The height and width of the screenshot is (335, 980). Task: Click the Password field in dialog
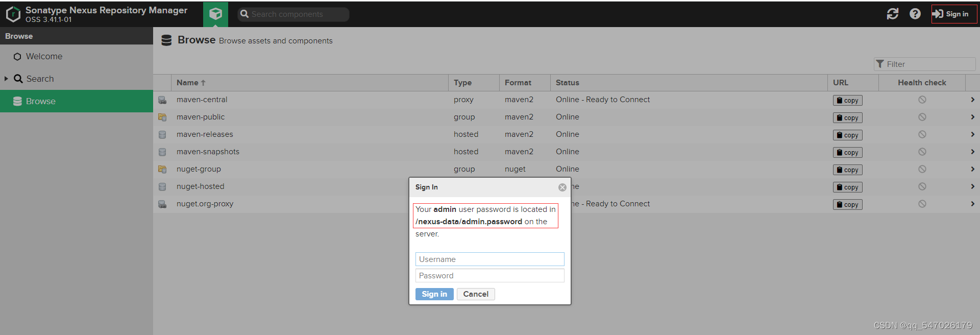coord(489,276)
